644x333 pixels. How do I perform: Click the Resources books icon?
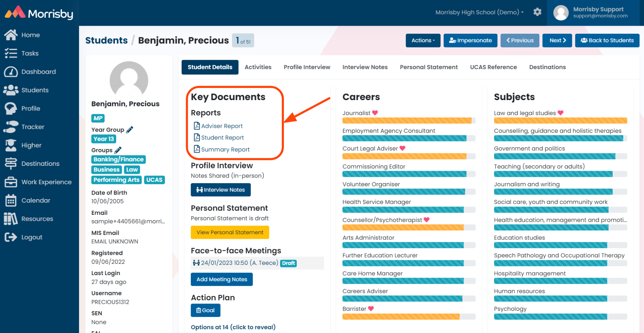[x=11, y=219]
